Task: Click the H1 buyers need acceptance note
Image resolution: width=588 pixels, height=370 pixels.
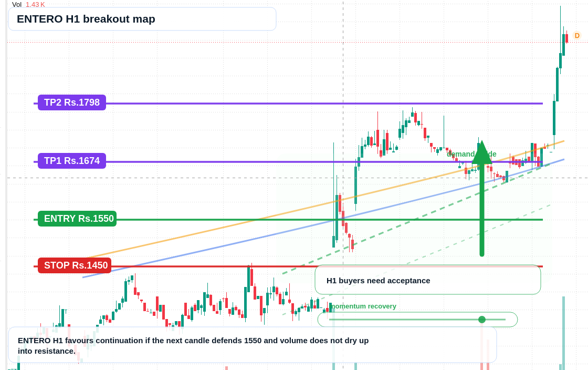Action: (x=428, y=280)
